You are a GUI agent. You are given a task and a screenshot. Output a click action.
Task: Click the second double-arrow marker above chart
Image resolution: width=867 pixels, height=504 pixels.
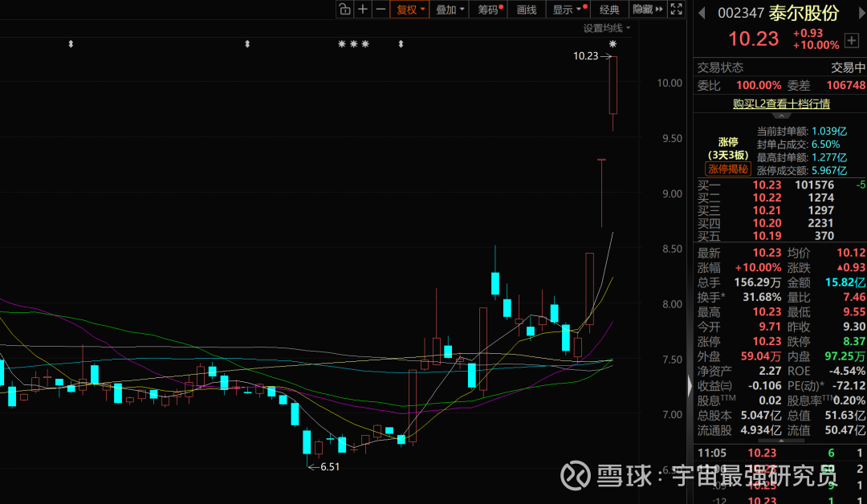pyautogui.click(x=247, y=43)
